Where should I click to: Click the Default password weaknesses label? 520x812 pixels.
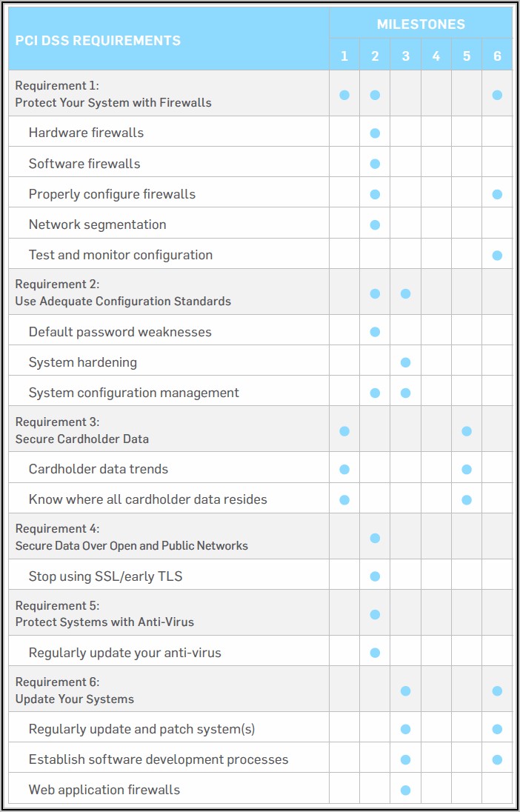point(120,332)
